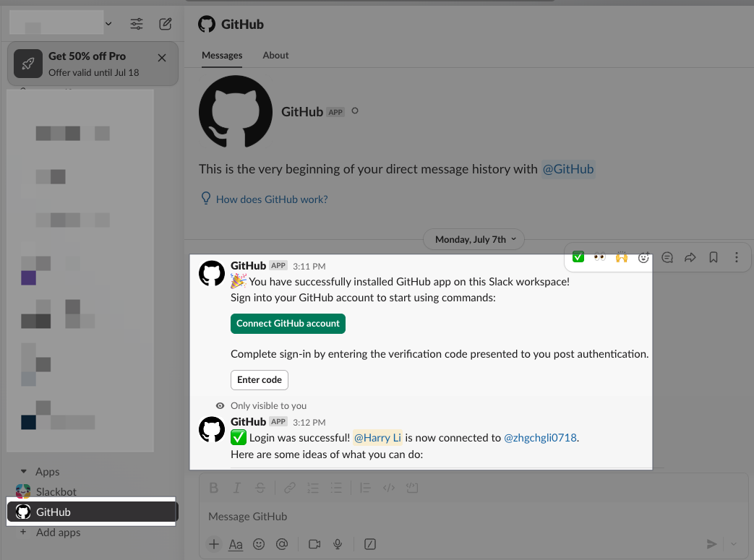Expand the workspace name dropdown chevron
The height and width of the screenshot is (560, 754).
(x=108, y=24)
